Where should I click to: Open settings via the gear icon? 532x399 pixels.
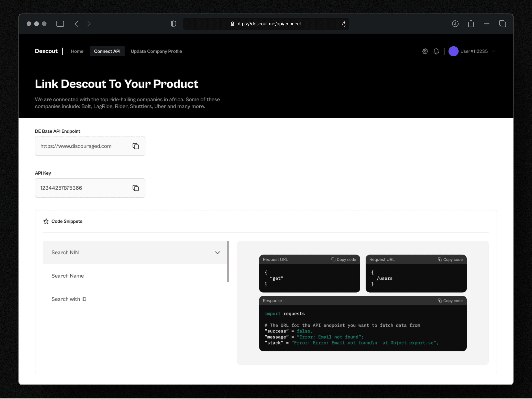point(425,51)
